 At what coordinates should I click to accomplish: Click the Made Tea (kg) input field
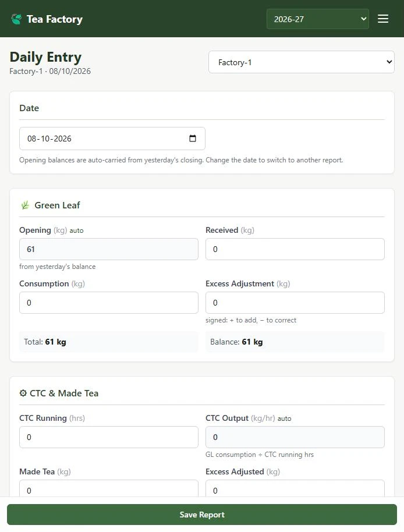click(x=108, y=488)
